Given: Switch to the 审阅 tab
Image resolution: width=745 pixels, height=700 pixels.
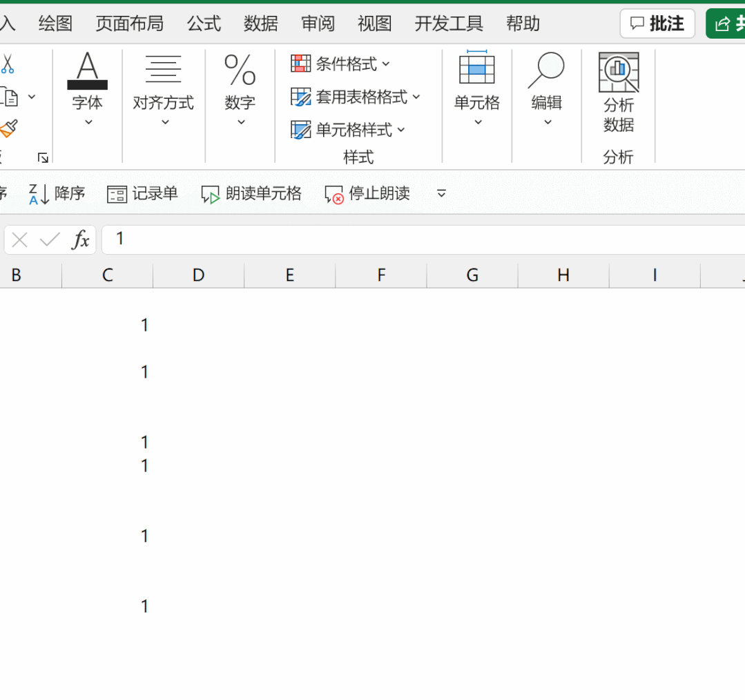Looking at the screenshot, I should tap(318, 23).
